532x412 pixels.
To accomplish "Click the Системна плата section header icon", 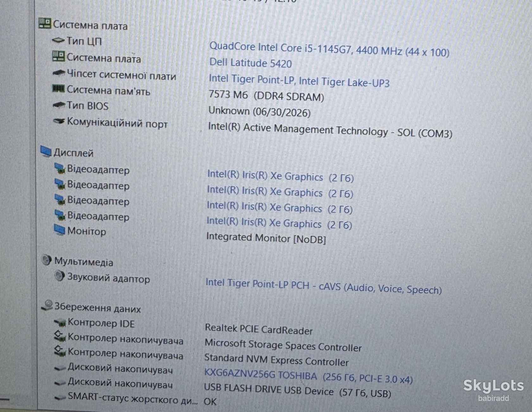I will [x=45, y=23].
